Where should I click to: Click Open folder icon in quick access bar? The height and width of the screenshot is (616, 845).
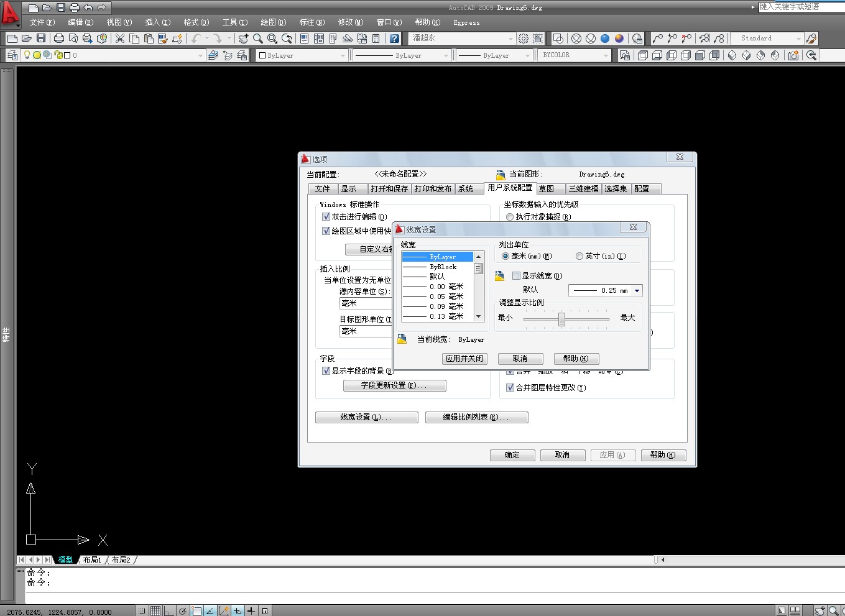(x=47, y=7)
